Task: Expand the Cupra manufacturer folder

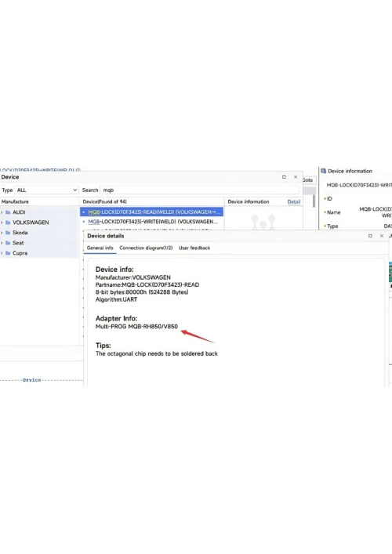Action: (2, 253)
